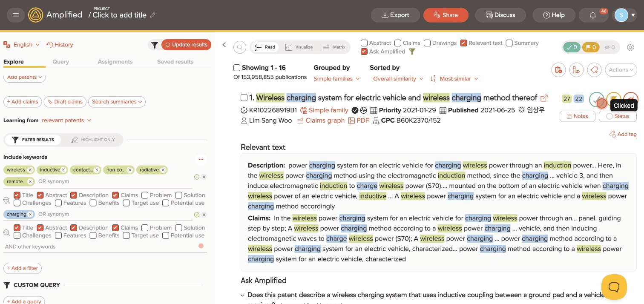Click the Amplified logo icon

pyautogui.click(x=35, y=15)
